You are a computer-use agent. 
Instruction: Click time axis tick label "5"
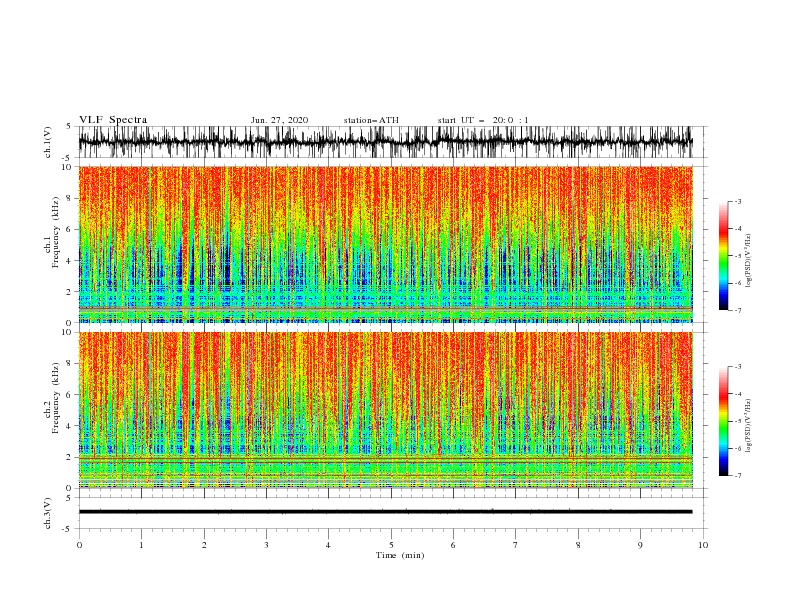pyautogui.click(x=391, y=545)
